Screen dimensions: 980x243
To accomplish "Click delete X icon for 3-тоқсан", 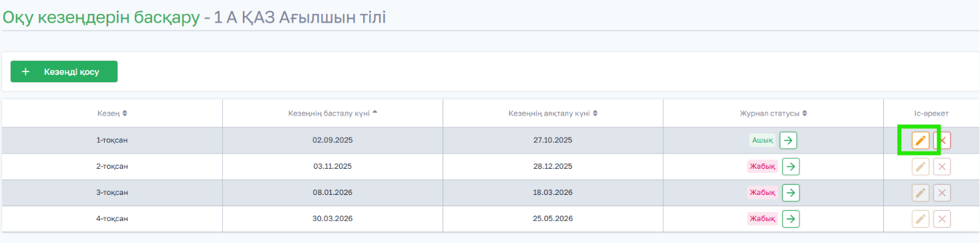I will coord(943,192).
